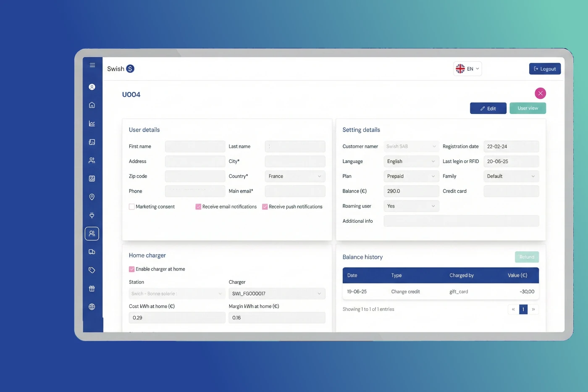The image size is (588, 392).
Task: Open the map location pin icon
Action: (x=92, y=197)
